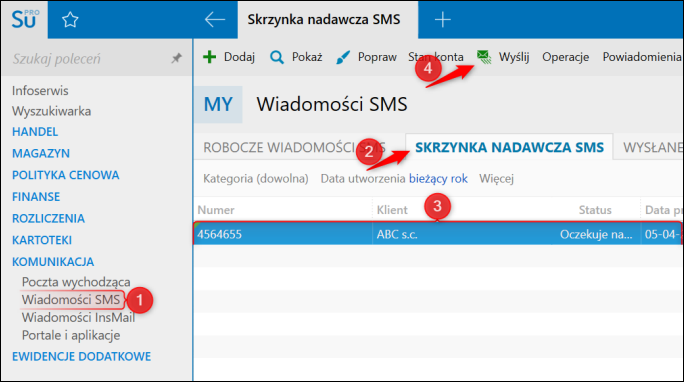Expand the POLITYKA CENOWA module
This screenshot has height=382, width=684.
(x=65, y=175)
